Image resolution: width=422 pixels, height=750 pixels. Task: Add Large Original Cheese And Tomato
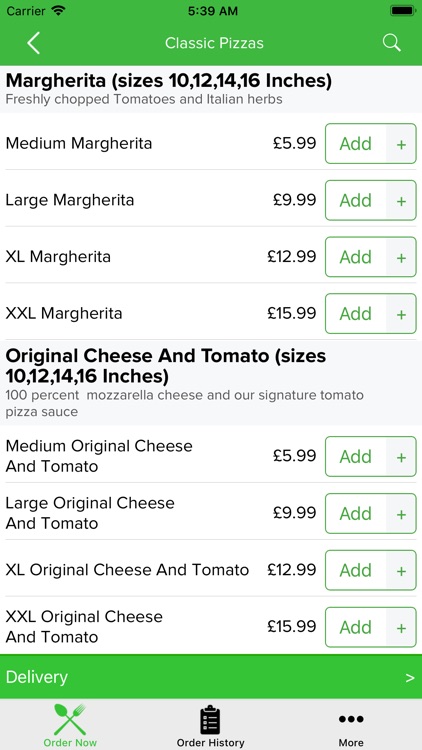tap(355, 514)
